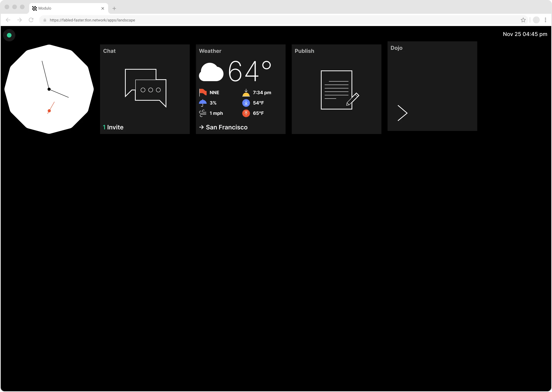Select the wind direction flag icon
This screenshot has width=552, height=392.
[x=203, y=92]
